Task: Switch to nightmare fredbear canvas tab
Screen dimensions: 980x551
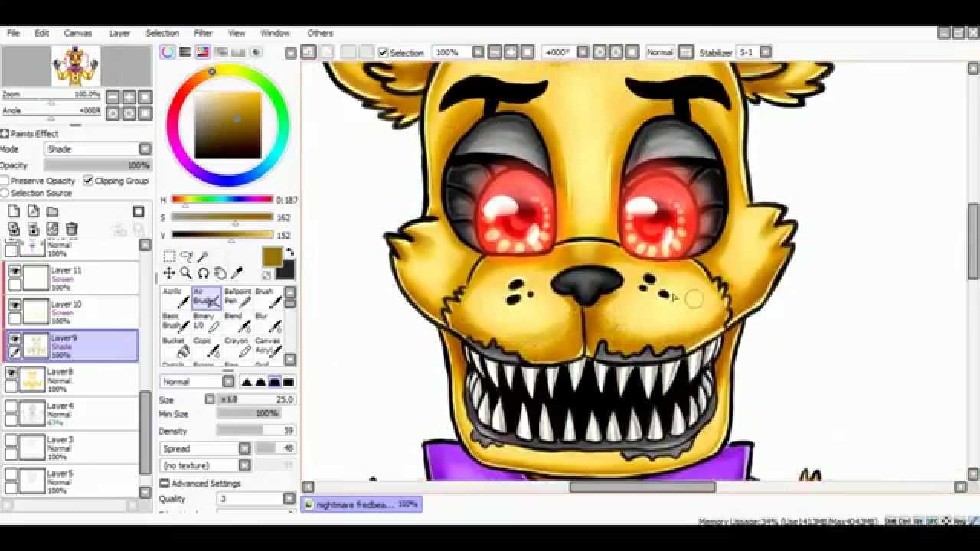Action: point(361,504)
